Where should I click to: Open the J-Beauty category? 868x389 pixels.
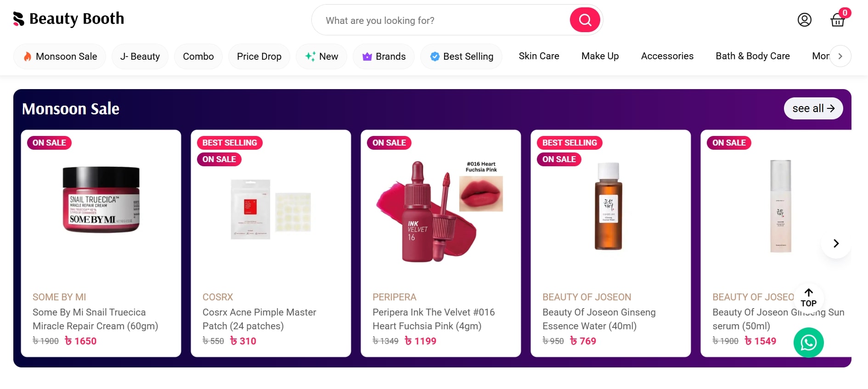tap(140, 56)
